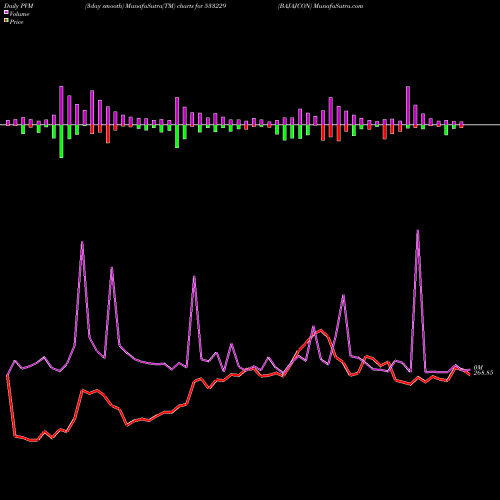Screen dimensions: 500x500
Task: Click the '0M' volume value label
Action: point(478,367)
